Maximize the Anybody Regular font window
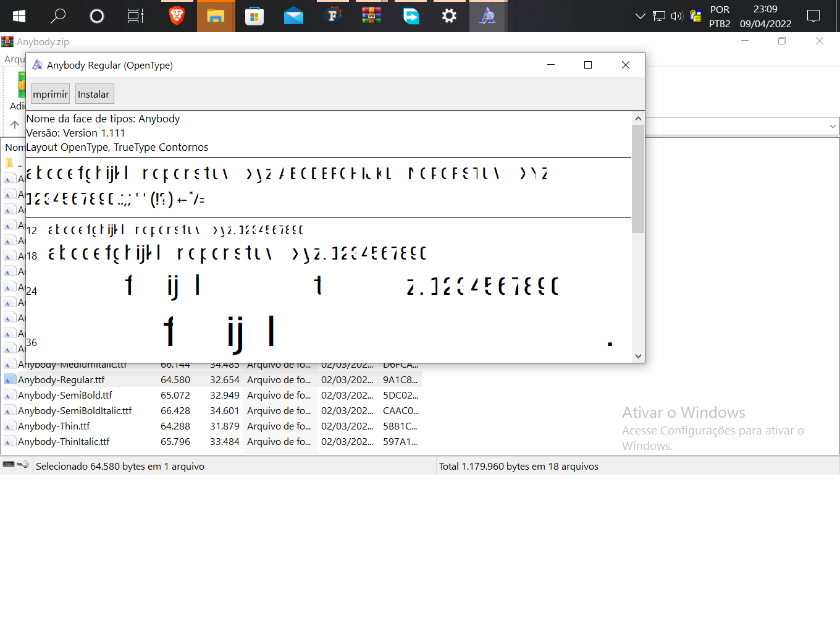The width and height of the screenshot is (840, 618). click(x=588, y=65)
